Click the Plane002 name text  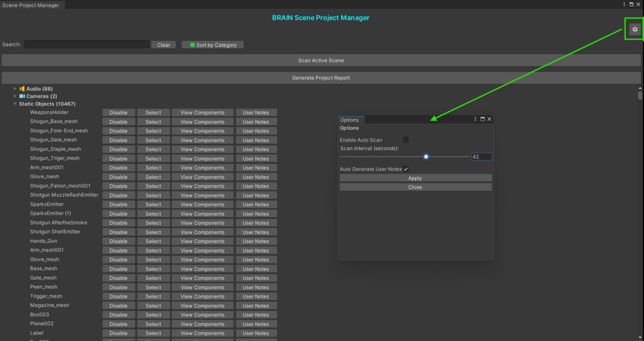(42, 324)
